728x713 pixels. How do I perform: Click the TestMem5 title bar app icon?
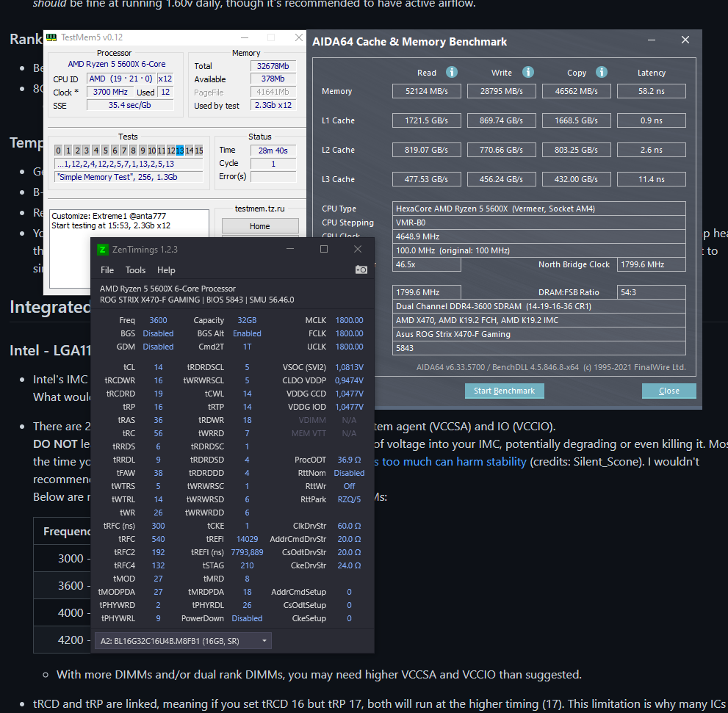[x=51, y=37]
